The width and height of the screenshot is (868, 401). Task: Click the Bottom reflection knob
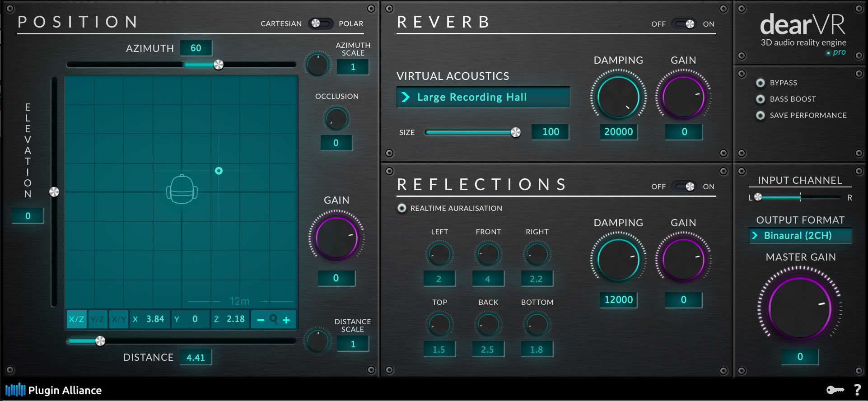click(537, 324)
